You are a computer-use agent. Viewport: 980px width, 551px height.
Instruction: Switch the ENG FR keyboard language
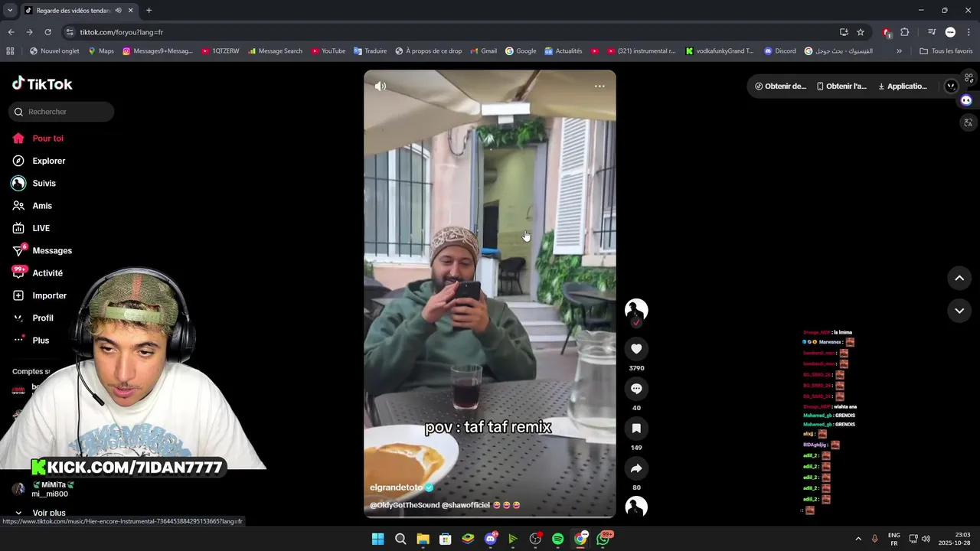click(893, 539)
